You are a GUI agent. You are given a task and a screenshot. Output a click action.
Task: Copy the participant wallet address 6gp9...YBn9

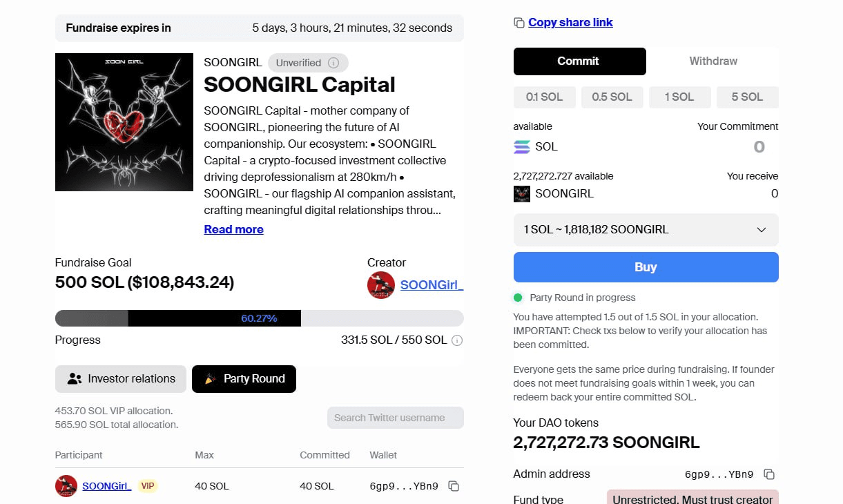point(454,486)
